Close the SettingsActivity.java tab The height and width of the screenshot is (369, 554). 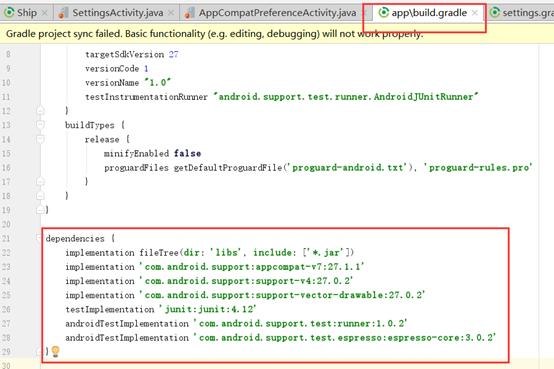(171, 13)
